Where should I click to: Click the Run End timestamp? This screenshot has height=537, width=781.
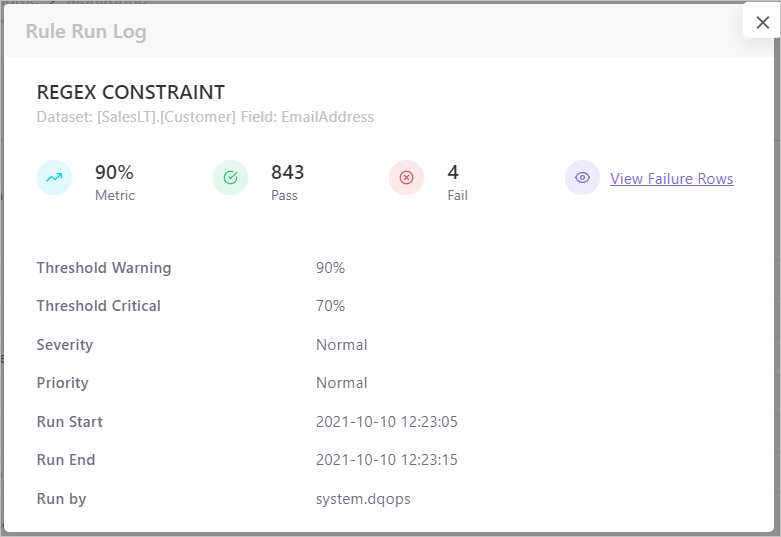(386, 460)
